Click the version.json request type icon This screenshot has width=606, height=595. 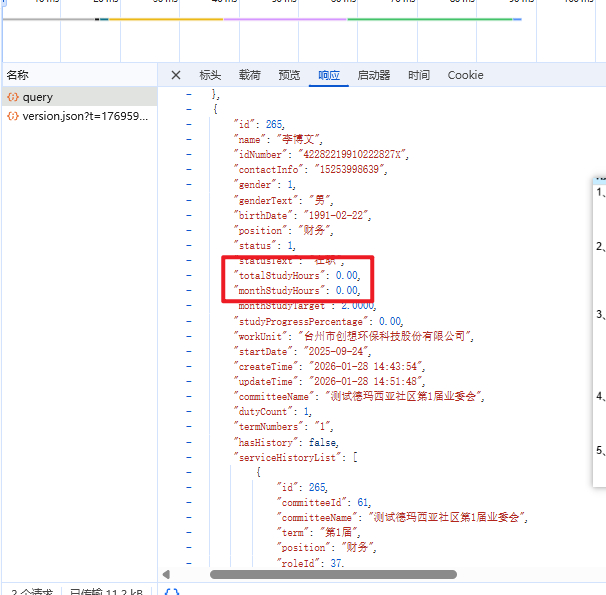pos(13,116)
